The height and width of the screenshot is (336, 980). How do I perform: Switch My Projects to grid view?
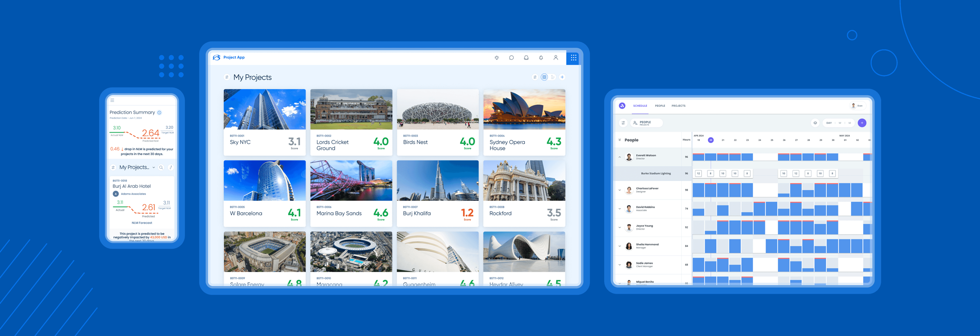[x=544, y=77]
